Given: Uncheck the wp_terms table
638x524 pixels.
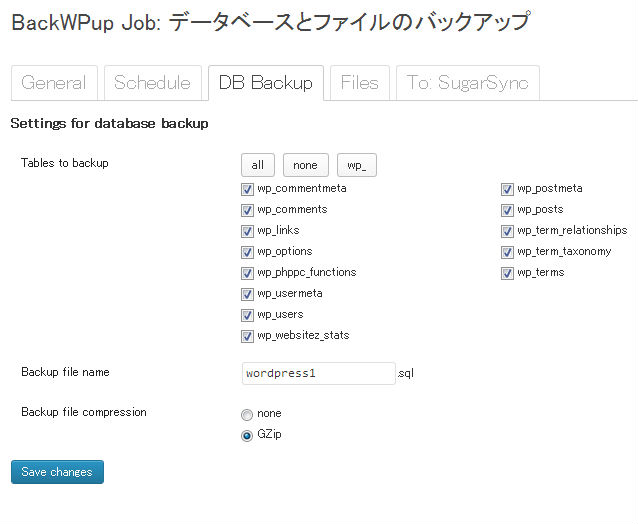Looking at the screenshot, I should point(507,273).
